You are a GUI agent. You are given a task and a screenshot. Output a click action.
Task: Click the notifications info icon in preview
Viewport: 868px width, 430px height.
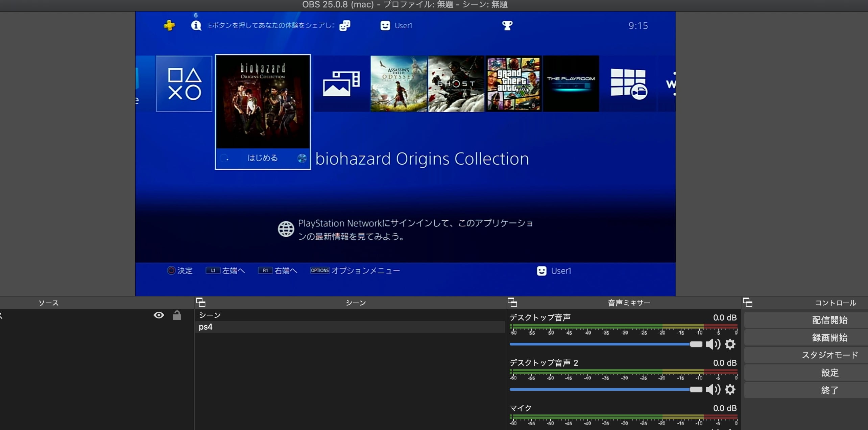(196, 26)
